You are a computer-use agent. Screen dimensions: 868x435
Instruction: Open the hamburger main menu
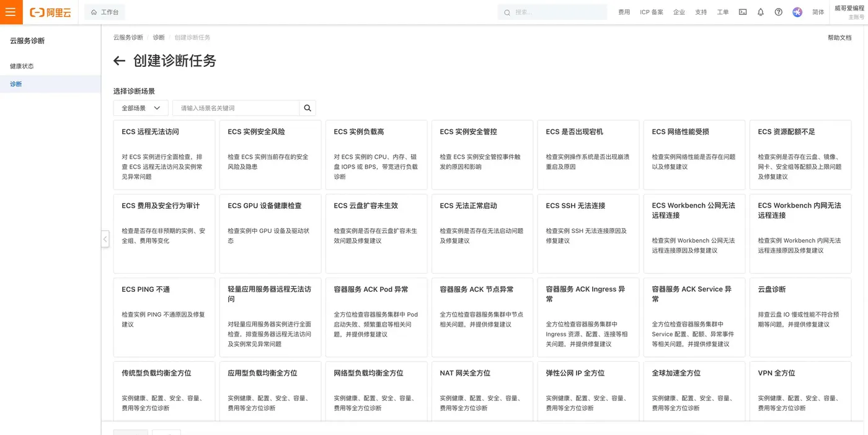11,12
